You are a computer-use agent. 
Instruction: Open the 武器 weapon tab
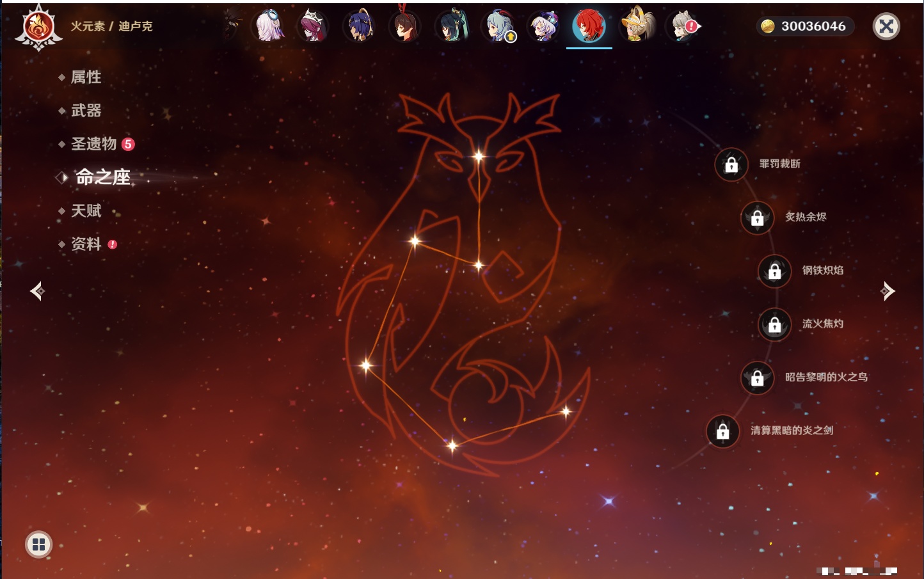(86, 111)
